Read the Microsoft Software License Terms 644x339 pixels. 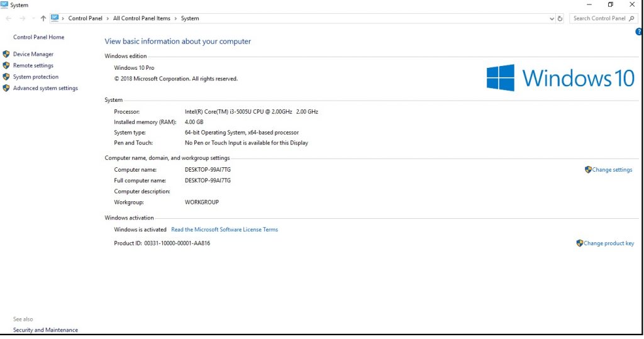click(x=225, y=230)
